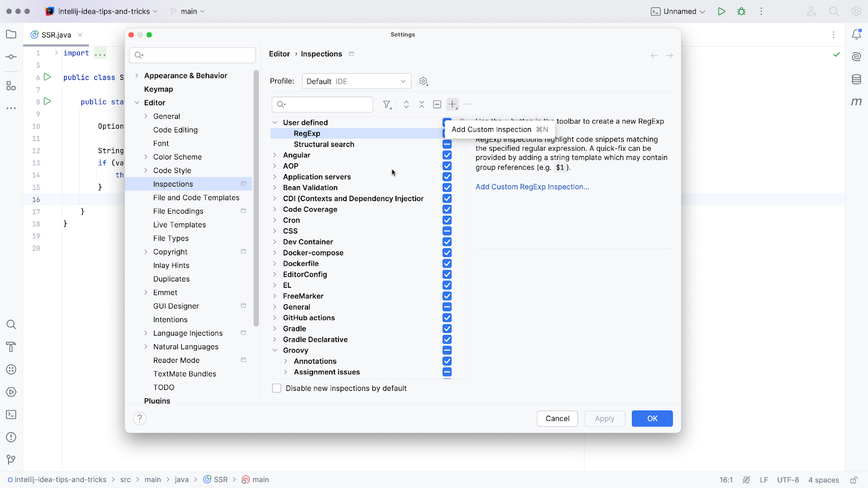Click the run gutter icon beside public class
Image resolution: width=868 pixels, height=488 pixels.
pyautogui.click(x=48, y=77)
